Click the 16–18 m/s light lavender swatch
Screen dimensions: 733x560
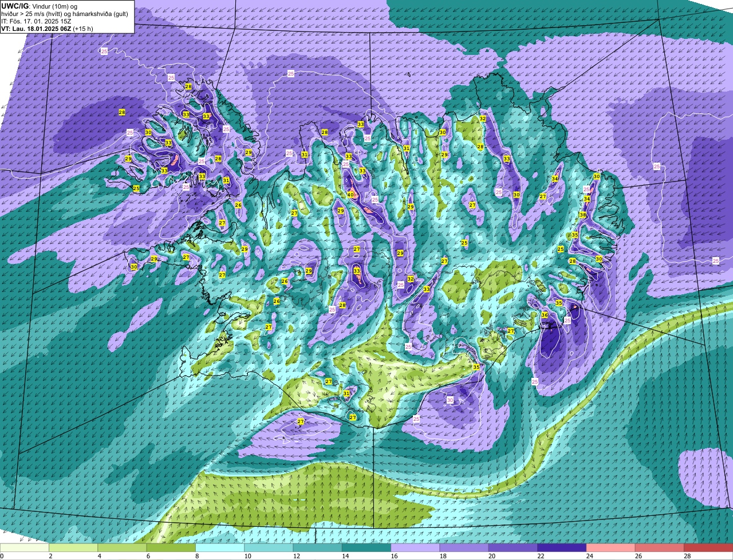pyautogui.click(x=415, y=547)
